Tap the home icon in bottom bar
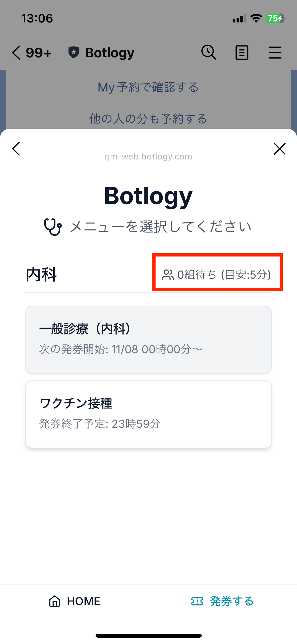The height and width of the screenshot is (644, 297). (x=55, y=601)
